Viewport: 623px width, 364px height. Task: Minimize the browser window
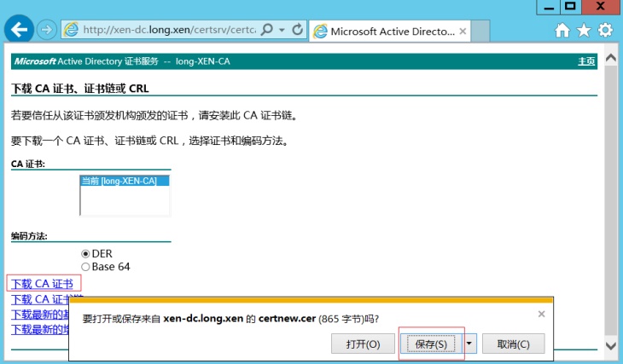pyautogui.click(x=549, y=7)
